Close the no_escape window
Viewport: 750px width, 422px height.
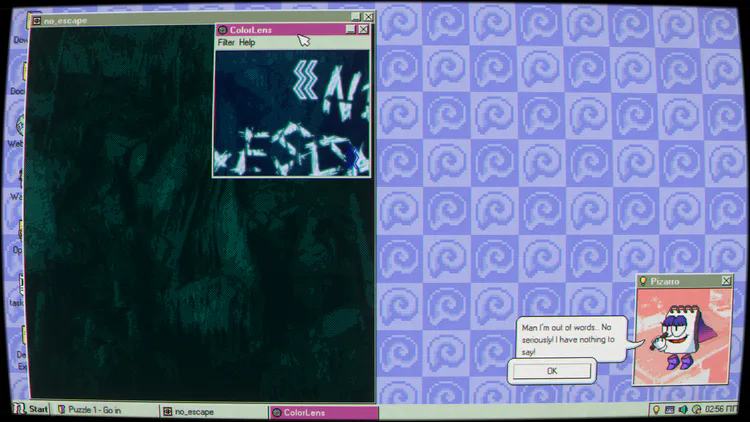tap(368, 17)
